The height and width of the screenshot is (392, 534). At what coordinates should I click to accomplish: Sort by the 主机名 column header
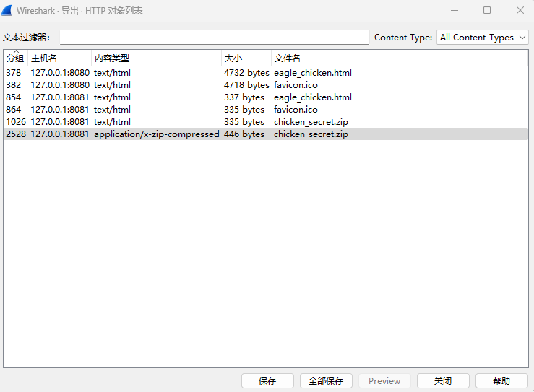tap(59, 58)
